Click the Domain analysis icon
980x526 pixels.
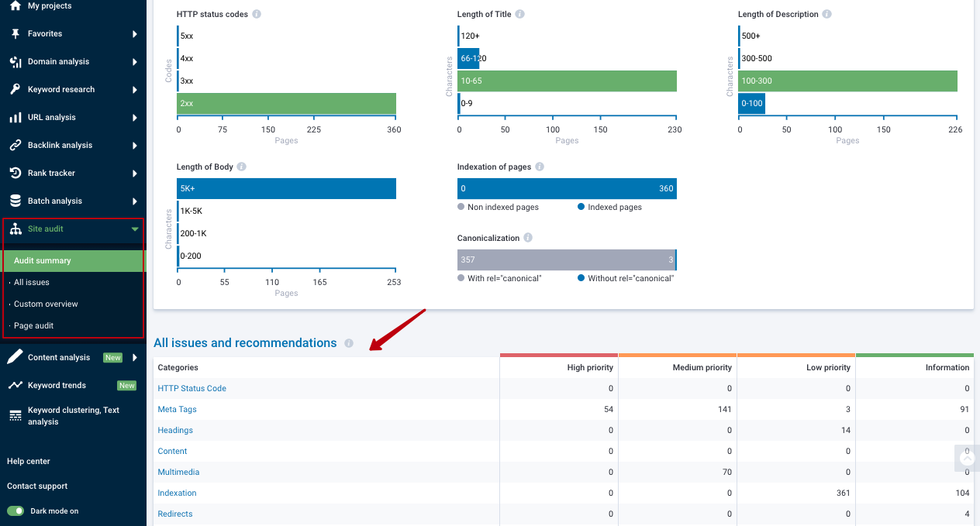point(15,61)
